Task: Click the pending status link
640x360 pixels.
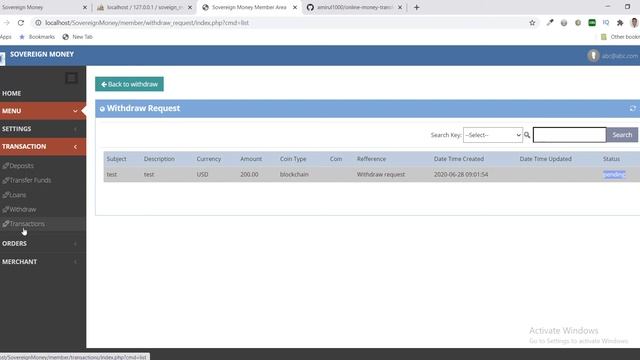Action: coord(614,174)
